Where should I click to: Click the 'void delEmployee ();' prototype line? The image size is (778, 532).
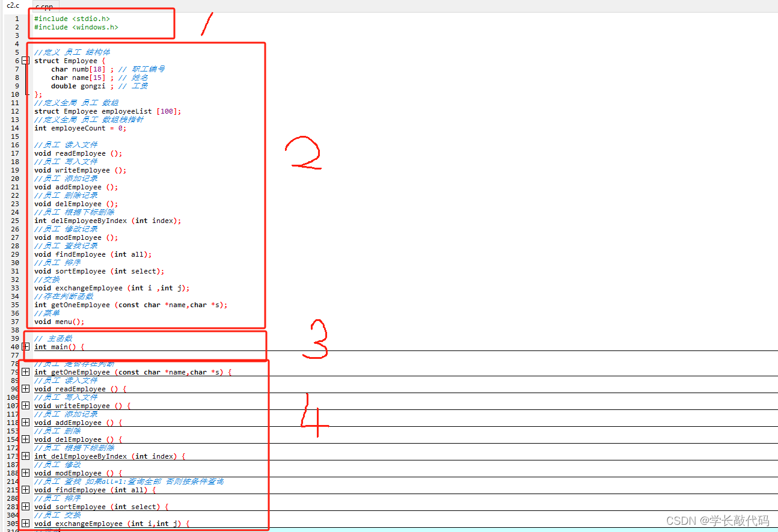76,204
